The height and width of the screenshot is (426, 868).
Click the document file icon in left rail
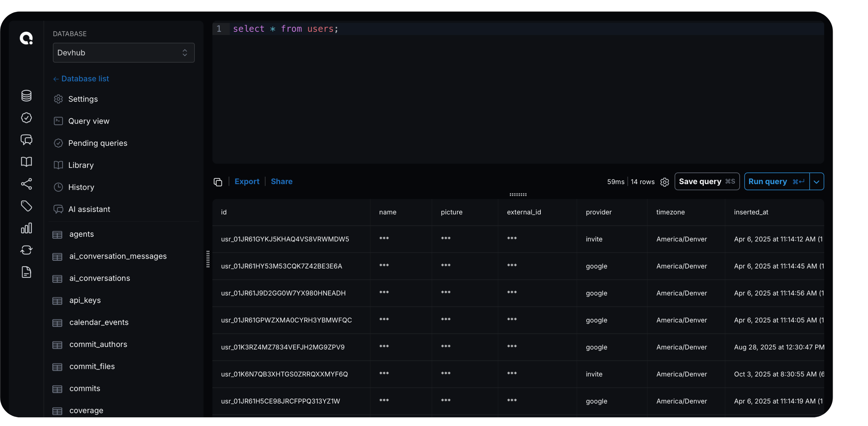[x=26, y=272]
